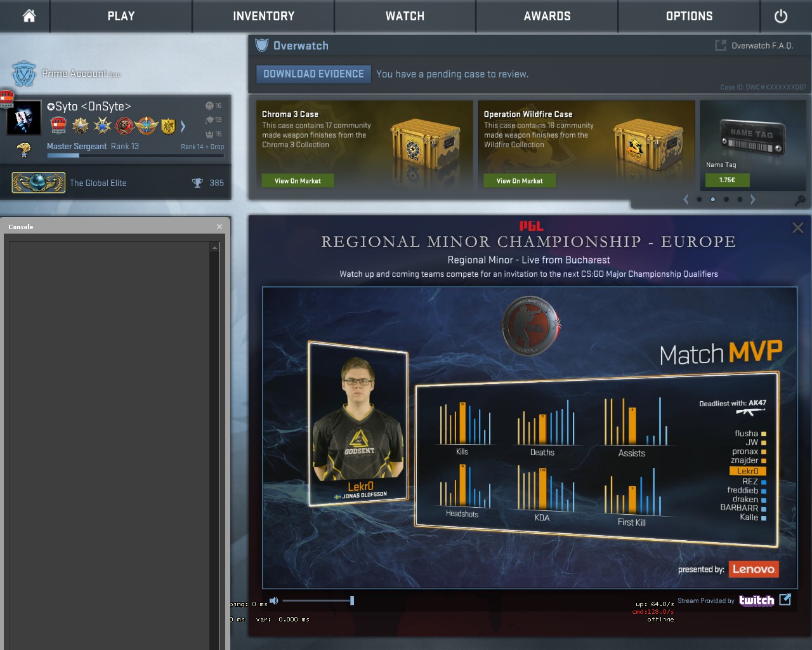
Task: View Chroma 3 Case on Market
Action: [298, 181]
